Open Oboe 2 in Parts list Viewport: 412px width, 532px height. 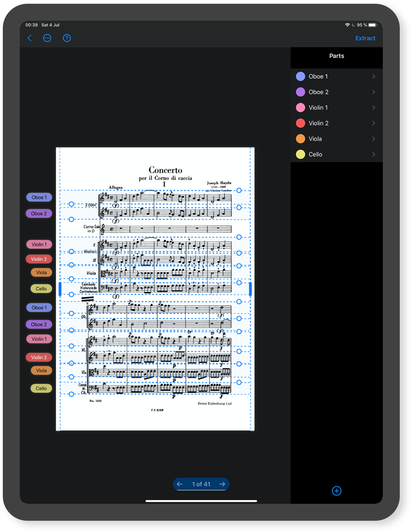tap(337, 92)
